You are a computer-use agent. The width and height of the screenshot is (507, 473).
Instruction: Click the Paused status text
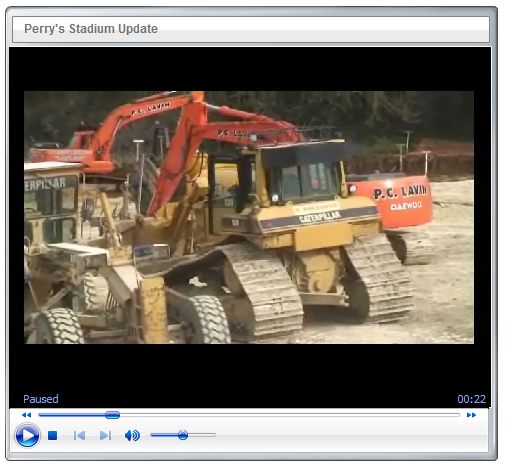coord(41,399)
